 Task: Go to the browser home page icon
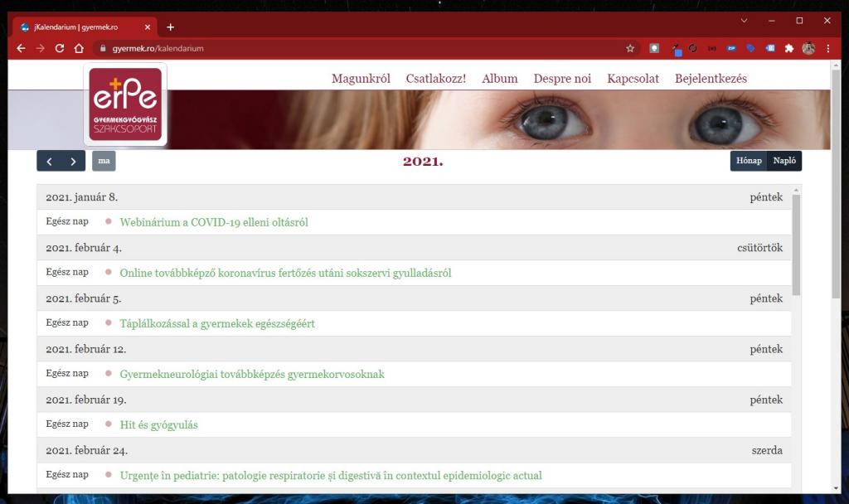pyautogui.click(x=79, y=48)
